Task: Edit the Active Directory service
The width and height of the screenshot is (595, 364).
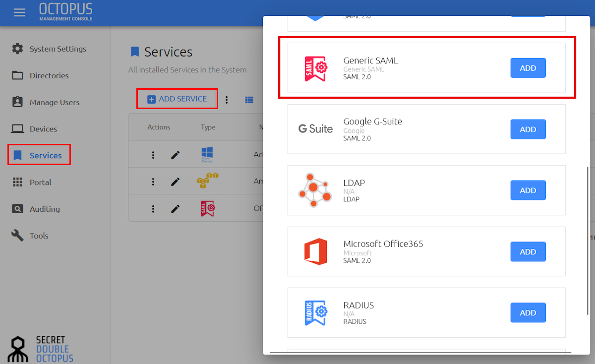Action: pos(175,155)
